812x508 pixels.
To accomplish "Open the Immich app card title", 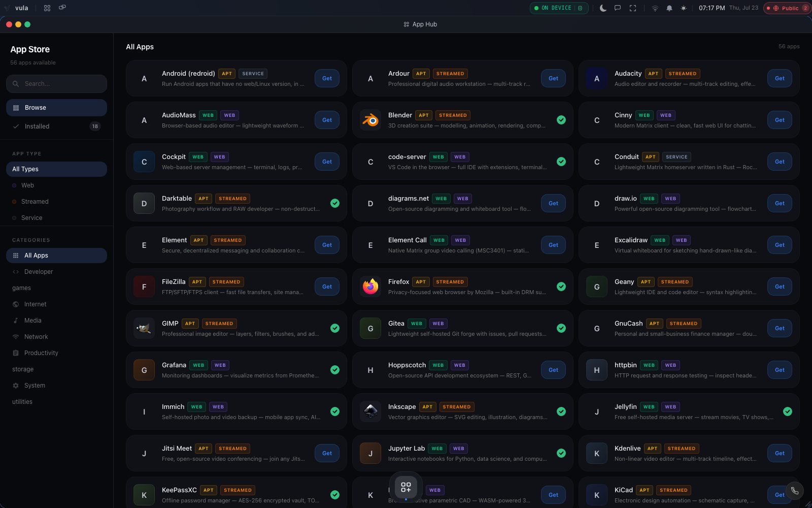I will point(173,407).
